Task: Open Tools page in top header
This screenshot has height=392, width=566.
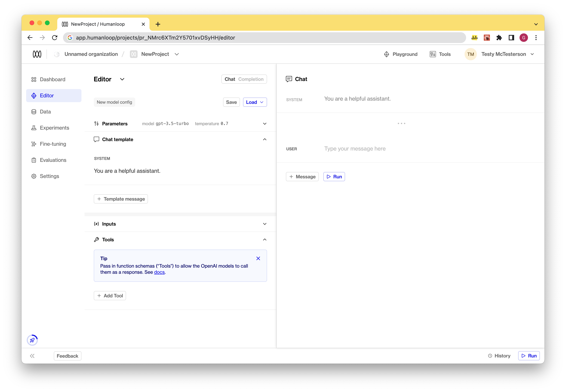Action: pos(440,54)
